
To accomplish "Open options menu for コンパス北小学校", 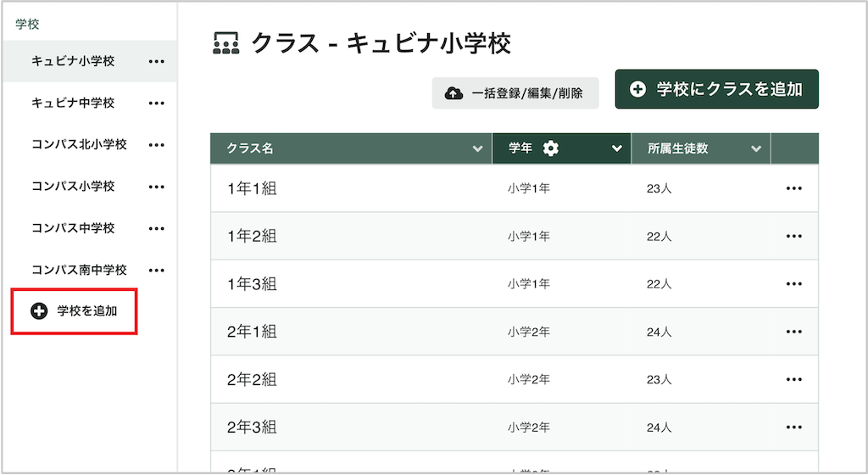I will (157, 145).
